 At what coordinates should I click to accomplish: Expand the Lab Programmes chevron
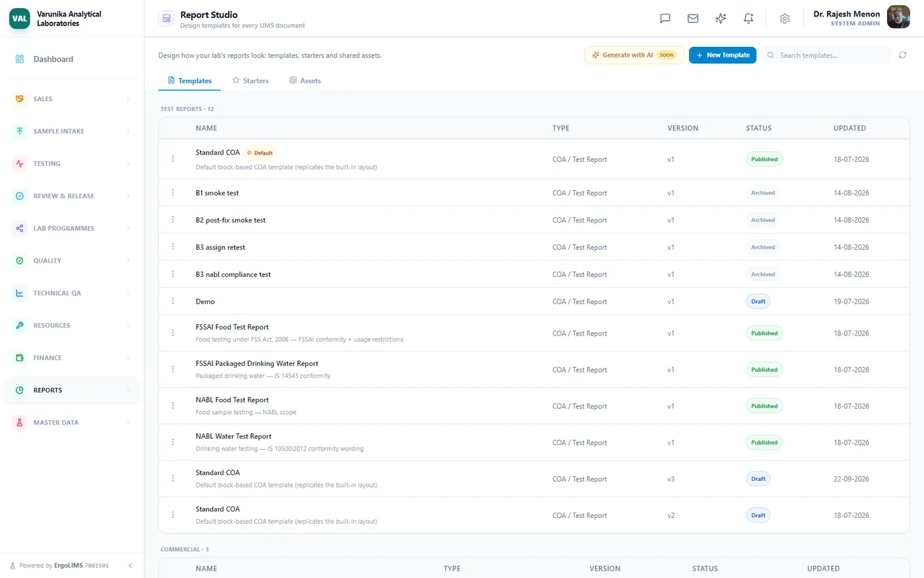(128, 229)
